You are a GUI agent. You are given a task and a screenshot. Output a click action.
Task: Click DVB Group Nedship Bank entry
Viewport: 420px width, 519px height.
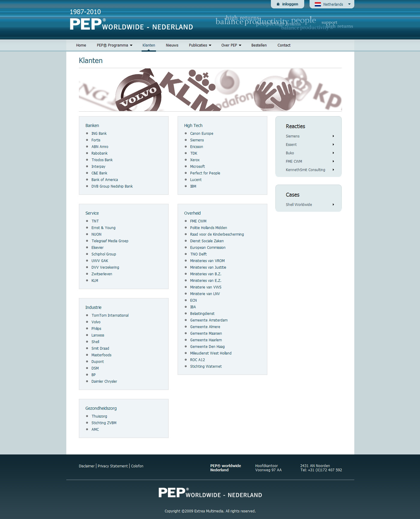pos(112,186)
